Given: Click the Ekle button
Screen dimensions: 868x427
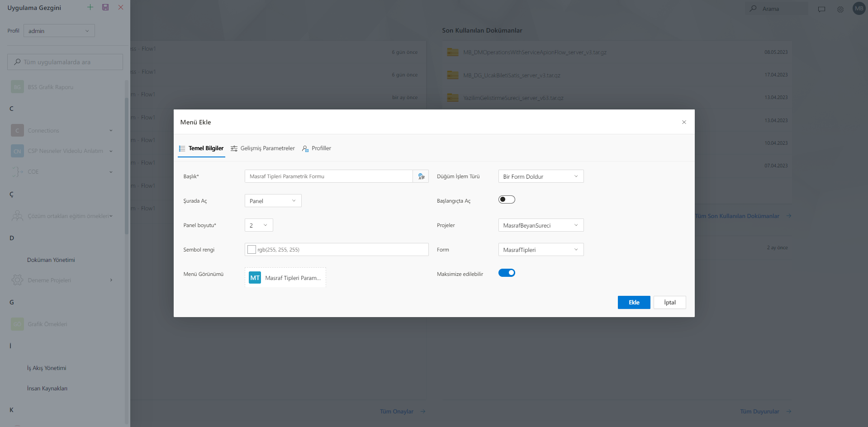Looking at the screenshot, I should pyautogui.click(x=634, y=303).
